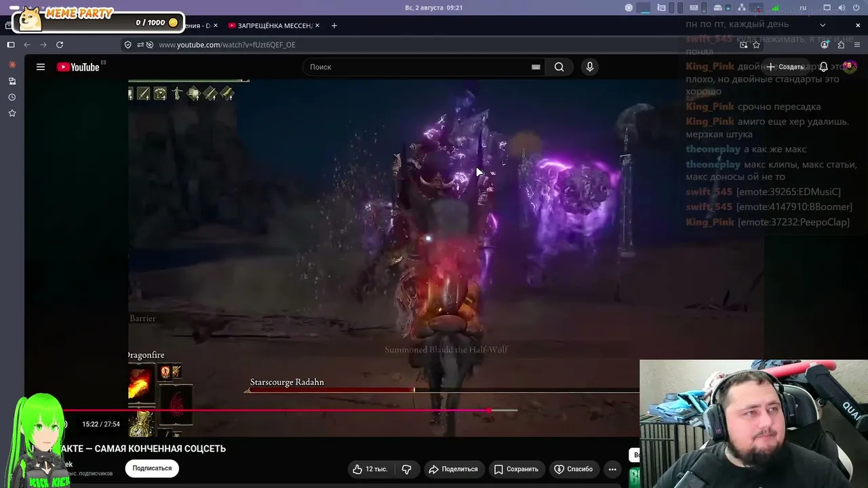Open the system power menu icon

(857, 7)
